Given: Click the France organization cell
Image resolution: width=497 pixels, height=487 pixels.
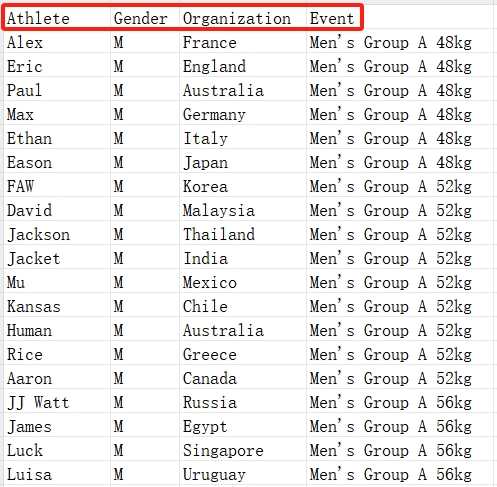Looking at the screenshot, I should (x=243, y=42).
